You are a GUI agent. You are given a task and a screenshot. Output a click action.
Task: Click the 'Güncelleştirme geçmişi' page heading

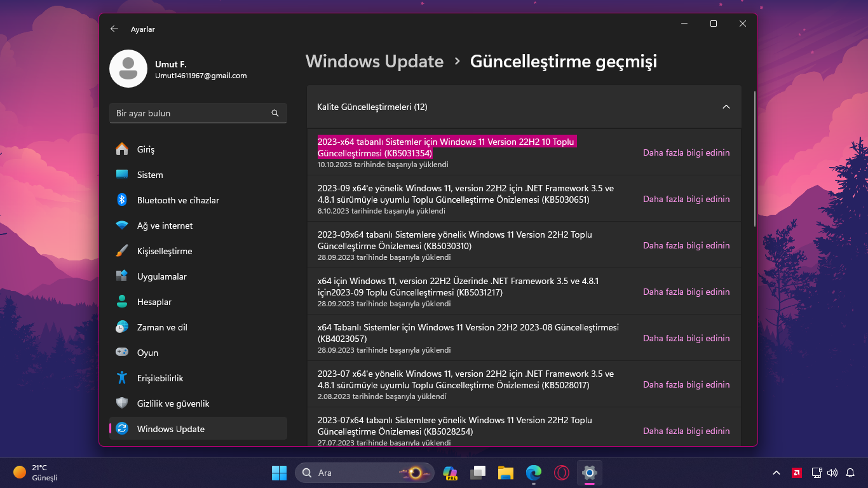pyautogui.click(x=564, y=62)
